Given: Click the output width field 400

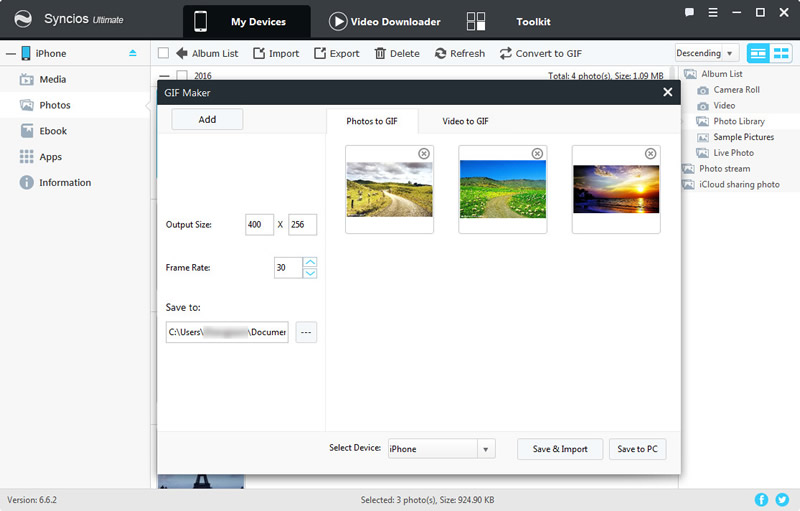Looking at the screenshot, I should click(x=259, y=224).
